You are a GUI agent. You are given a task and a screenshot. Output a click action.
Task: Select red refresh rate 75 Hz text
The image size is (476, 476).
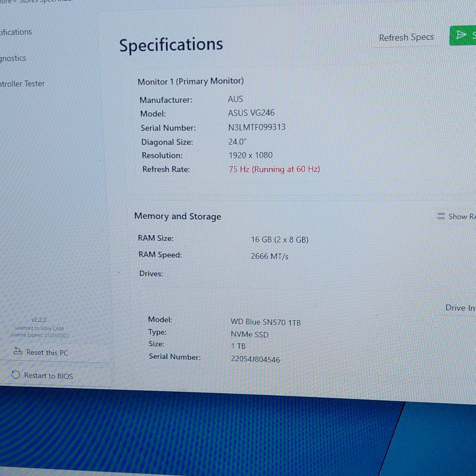click(274, 169)
